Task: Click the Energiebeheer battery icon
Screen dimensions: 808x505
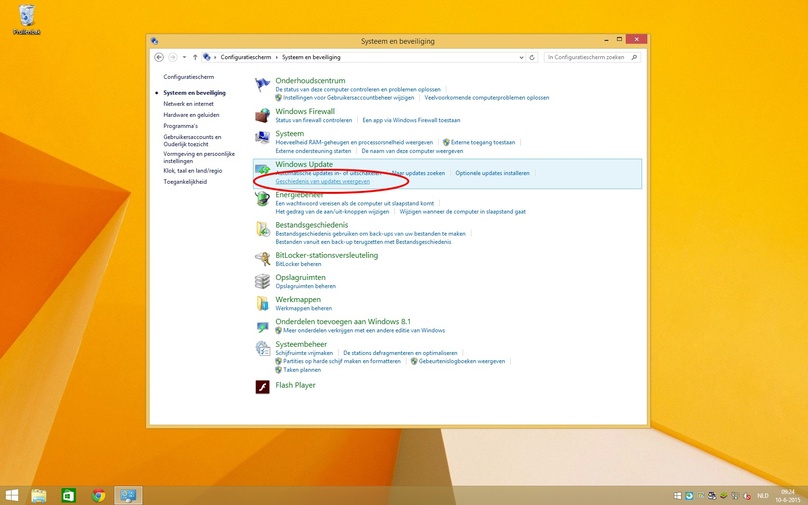Action: (262, 199)
